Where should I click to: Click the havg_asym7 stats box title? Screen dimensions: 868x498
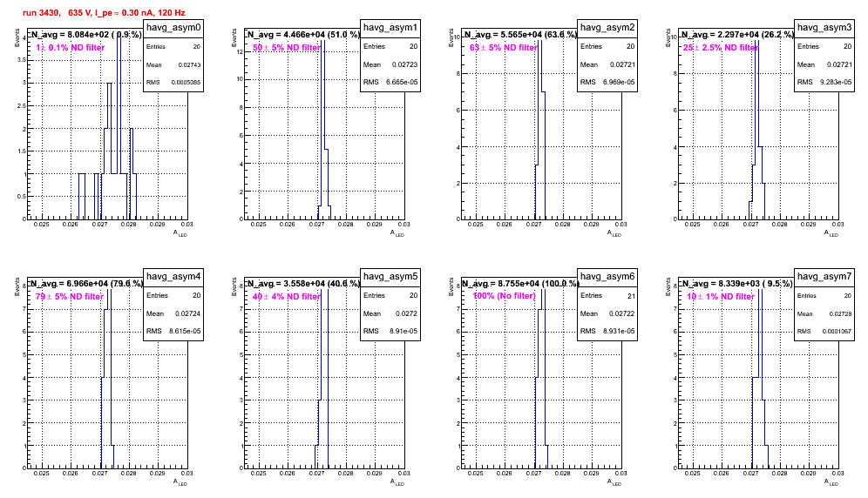click(824, 277)
